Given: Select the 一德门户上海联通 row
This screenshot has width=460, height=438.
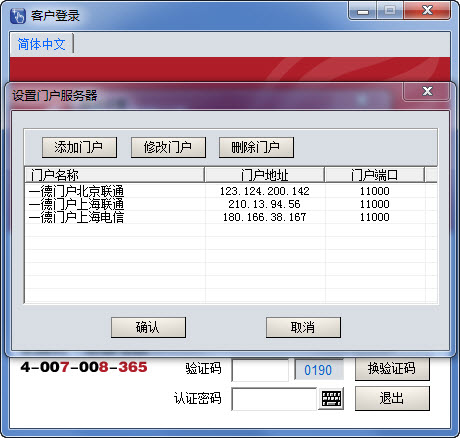Looking at the screenshot, I should 231,204.
